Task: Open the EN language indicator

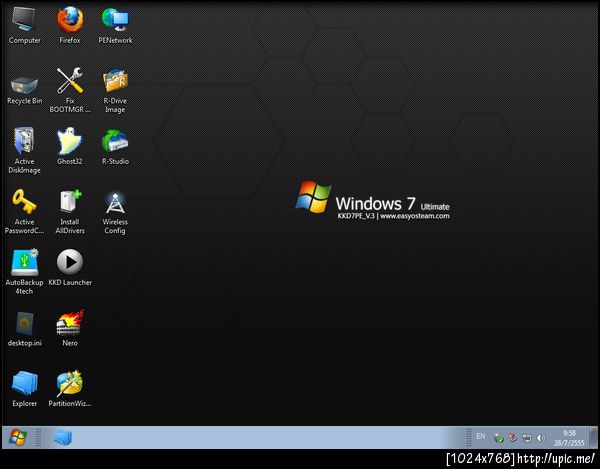Action: (481, 436)
